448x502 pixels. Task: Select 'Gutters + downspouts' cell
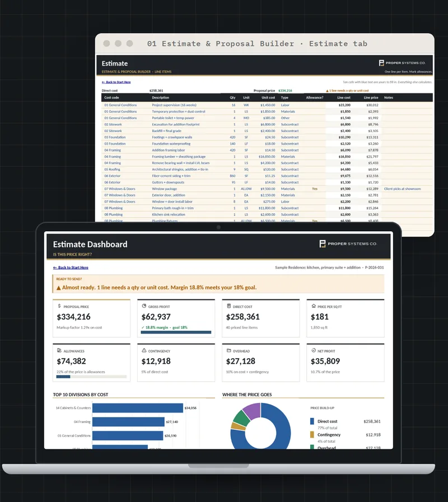pos(168,182)
